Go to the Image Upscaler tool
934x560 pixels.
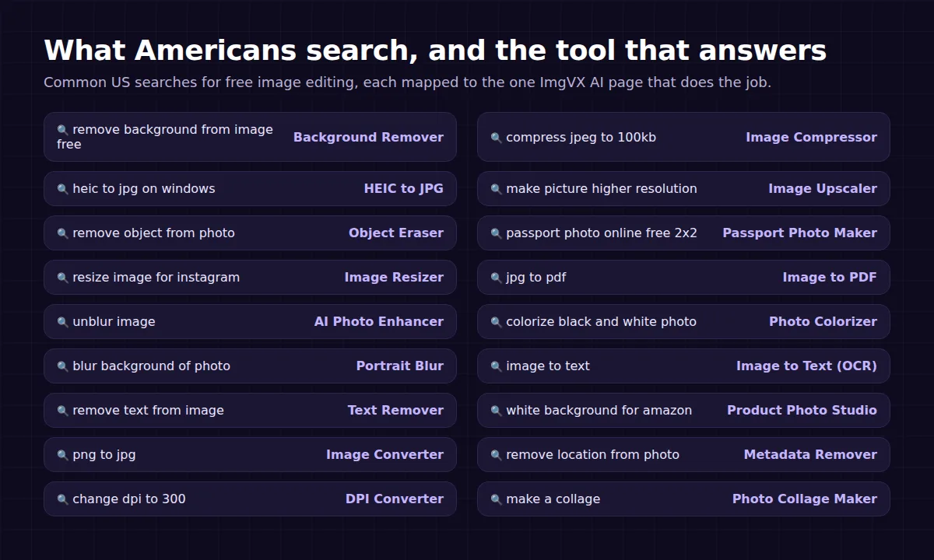pos(823,188)
